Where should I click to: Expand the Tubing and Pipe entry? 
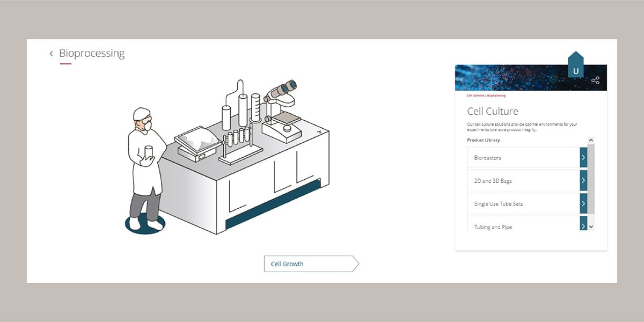click(583, 226)
